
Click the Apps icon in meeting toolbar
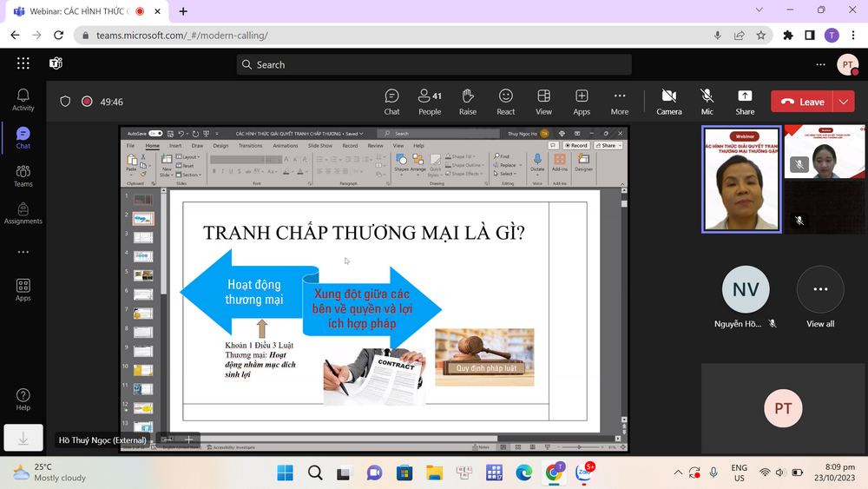point(582,101)
